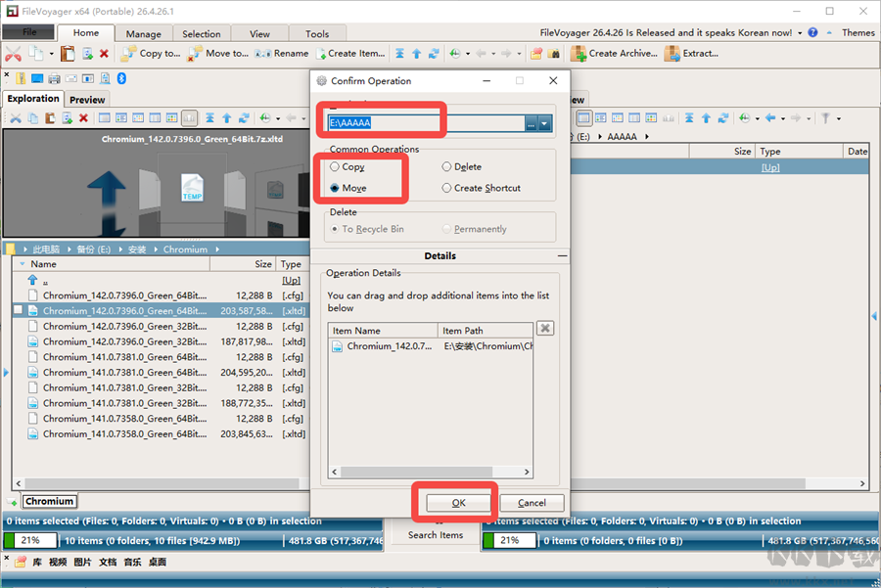Tick the checkbox beside the selected Chromium xltd row
Image resolution: width=881 pixels, height=588 pixels.
(18, 309)
